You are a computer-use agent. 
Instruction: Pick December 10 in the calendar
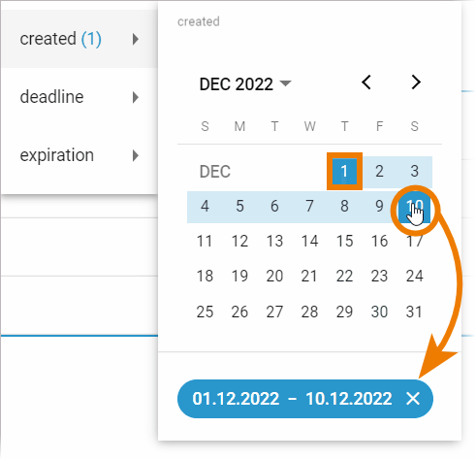pos(414,206)
